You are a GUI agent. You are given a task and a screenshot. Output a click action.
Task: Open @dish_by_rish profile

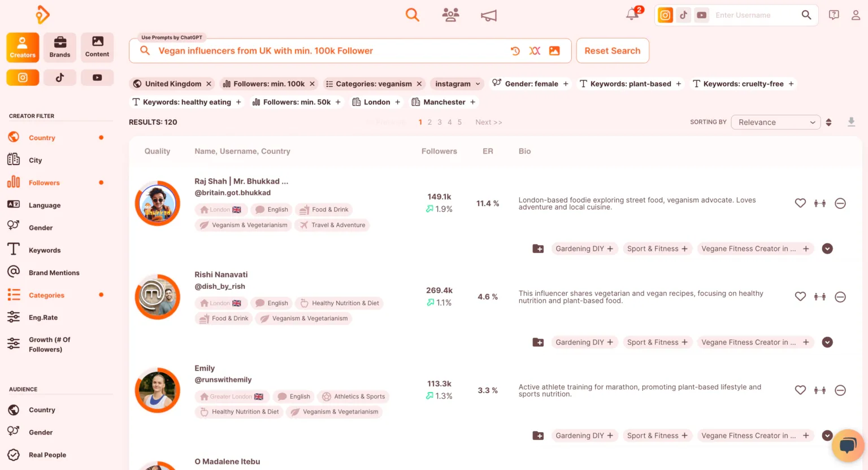220,286
